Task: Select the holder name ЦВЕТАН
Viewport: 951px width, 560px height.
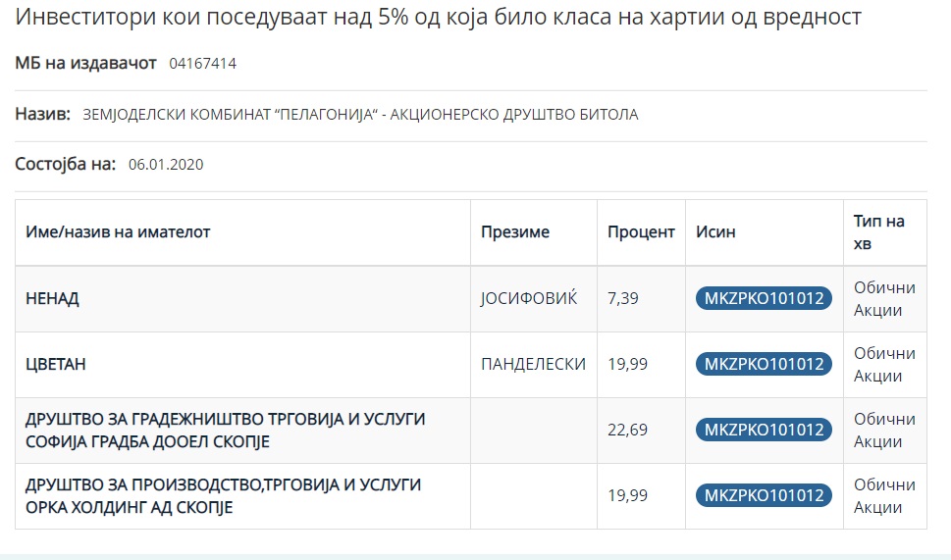Action: point(56,364)
